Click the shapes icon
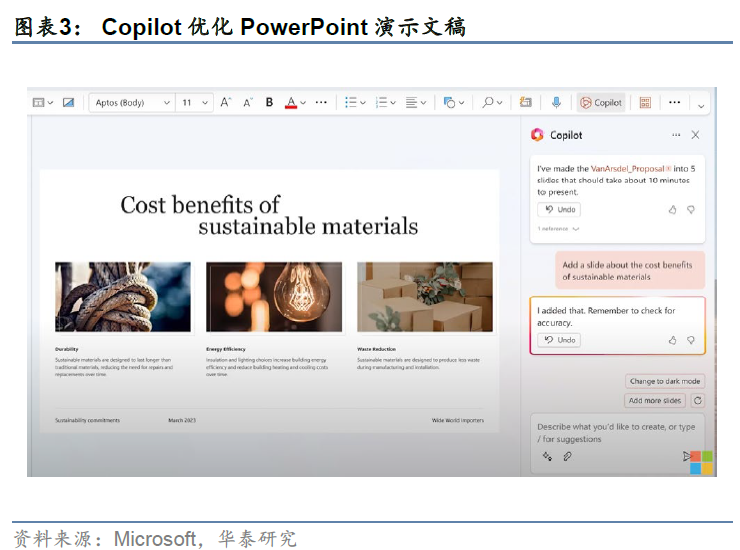Screen dimensions: 740x550 (449, 102)
